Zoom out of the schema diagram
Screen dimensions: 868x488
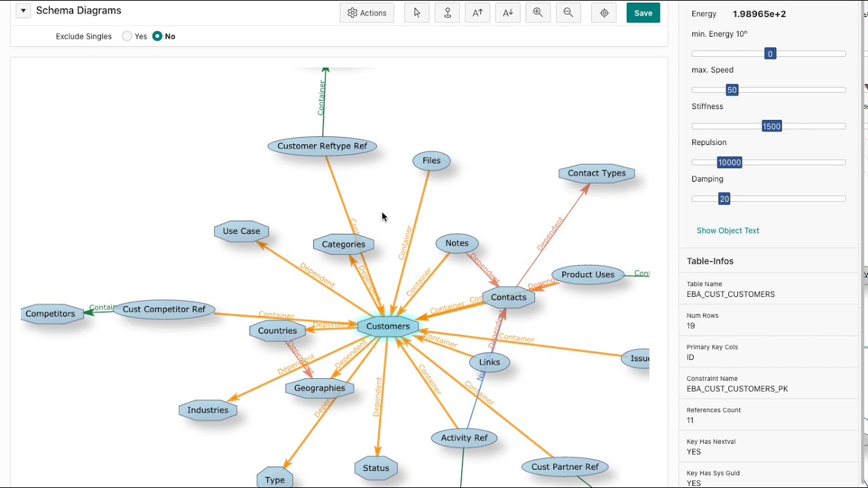(568, 13)
